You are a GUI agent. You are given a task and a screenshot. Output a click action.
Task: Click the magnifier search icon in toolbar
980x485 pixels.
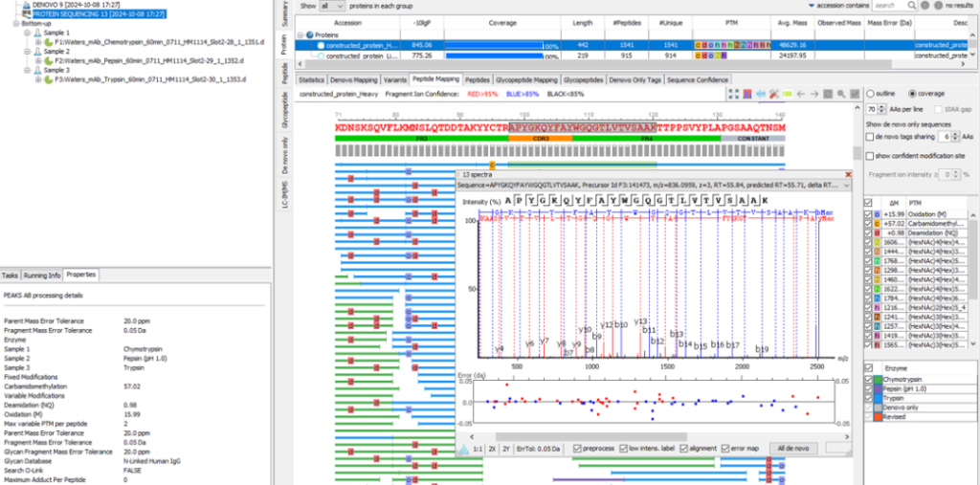[842, 94]
